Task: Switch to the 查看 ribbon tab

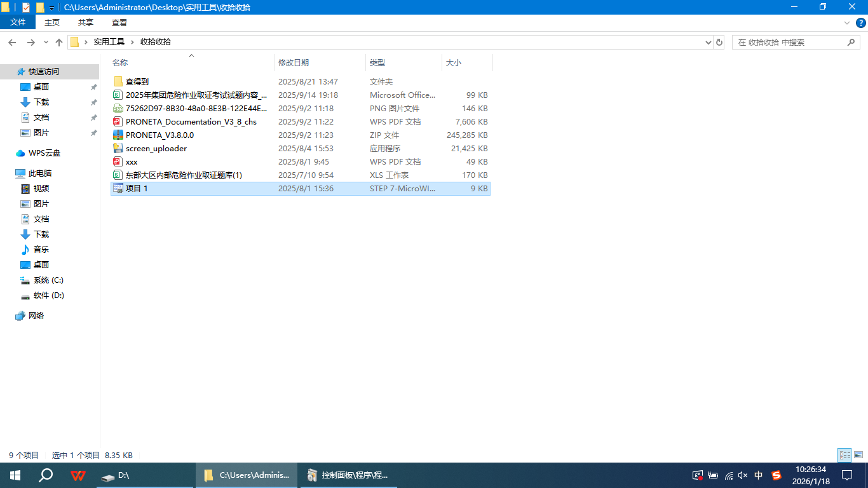Action: coord(119,22)
